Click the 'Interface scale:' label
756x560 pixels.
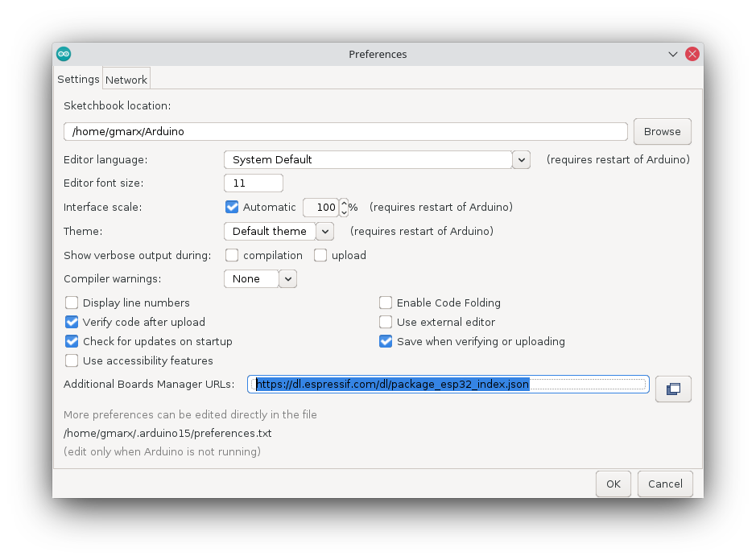(x=103, y=208)
